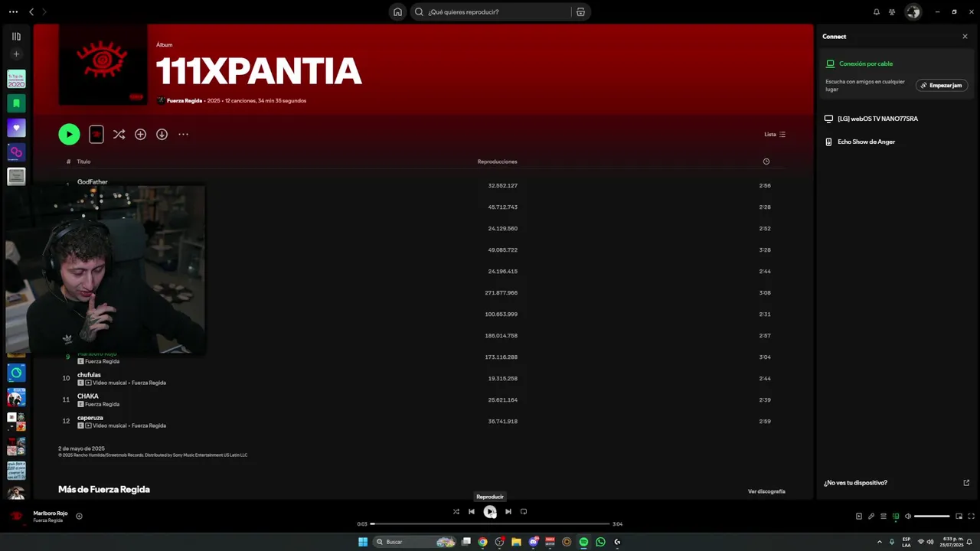Open the three-dot app menu top left

[13, 11]
